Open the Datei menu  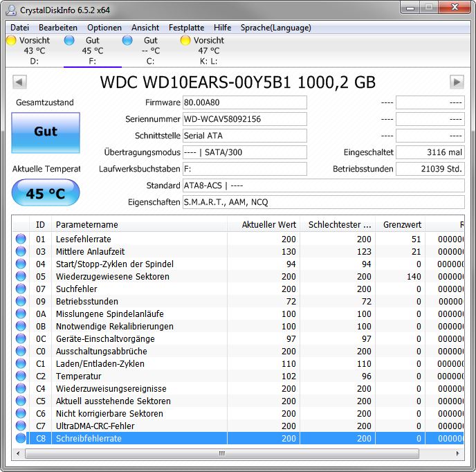click(x=20, y=28)
